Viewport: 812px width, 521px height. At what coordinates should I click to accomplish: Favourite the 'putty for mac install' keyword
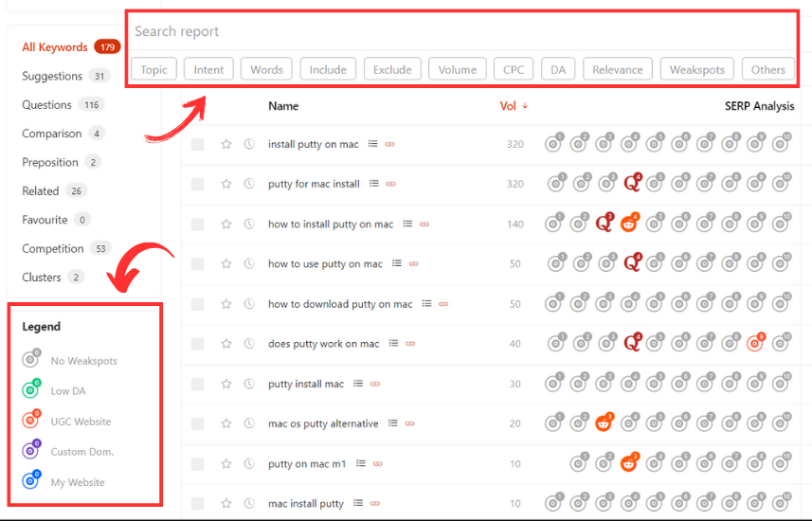point(226,184)
